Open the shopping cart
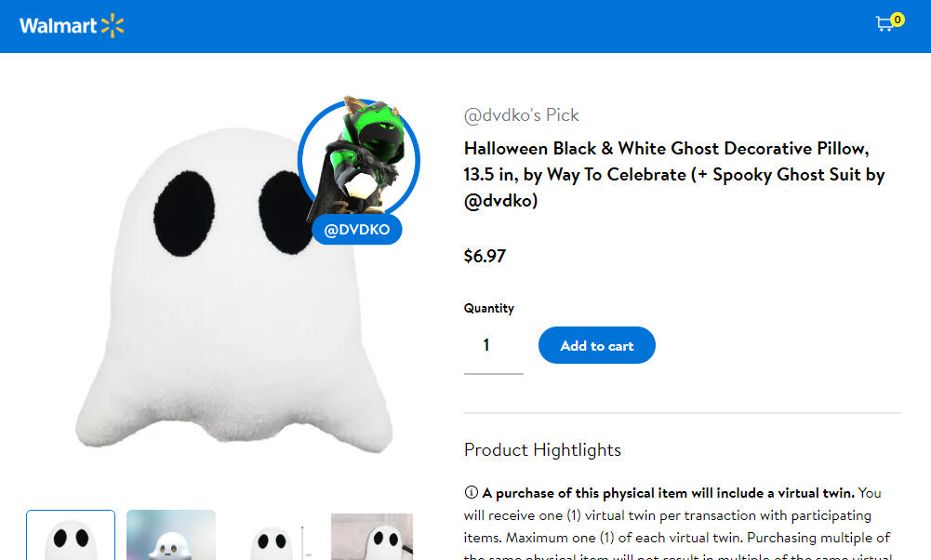 pyautogui.click(x=884, y=25)
